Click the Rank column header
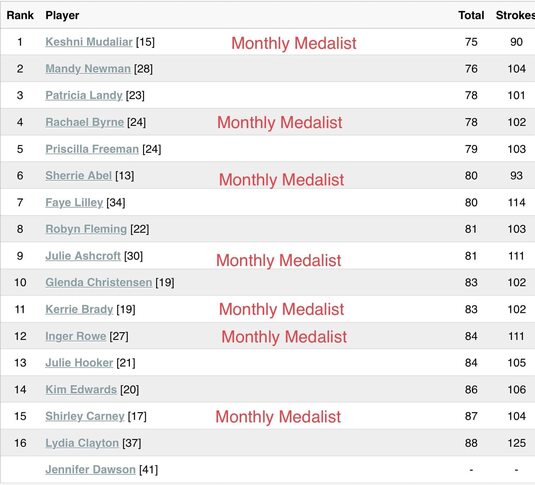This screenshot has height=485, width=535. pyautogui.click(x=20, y=15)
